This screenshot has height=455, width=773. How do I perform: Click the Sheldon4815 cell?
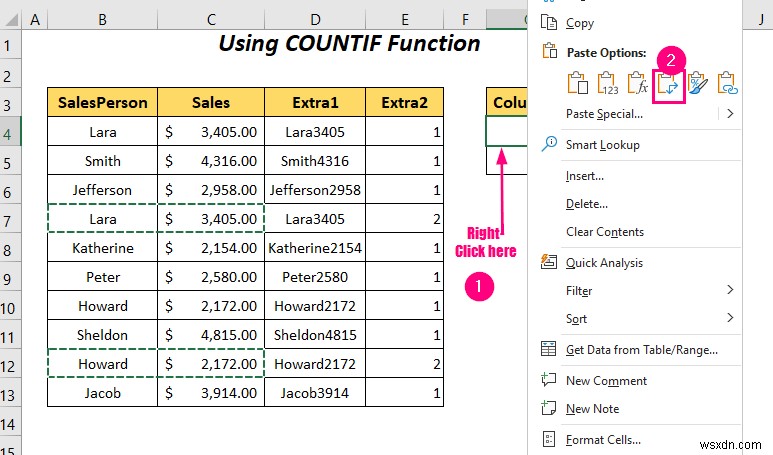click(315, 335)
